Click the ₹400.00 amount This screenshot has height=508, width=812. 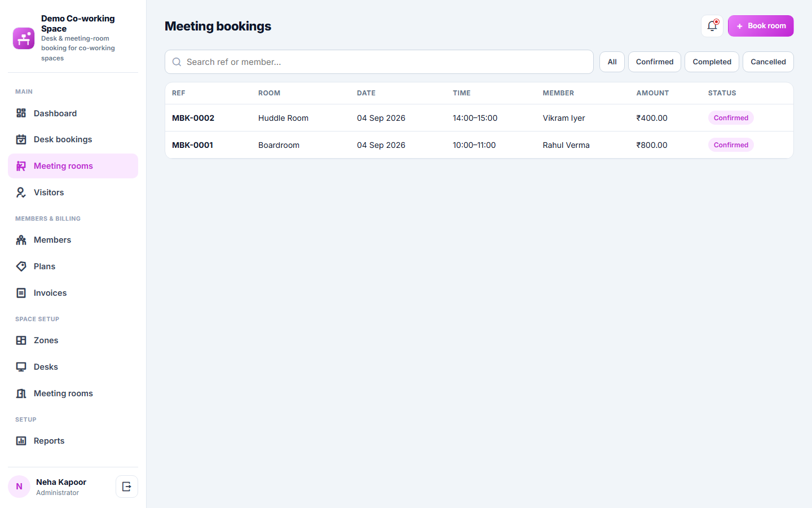[652, 118]
